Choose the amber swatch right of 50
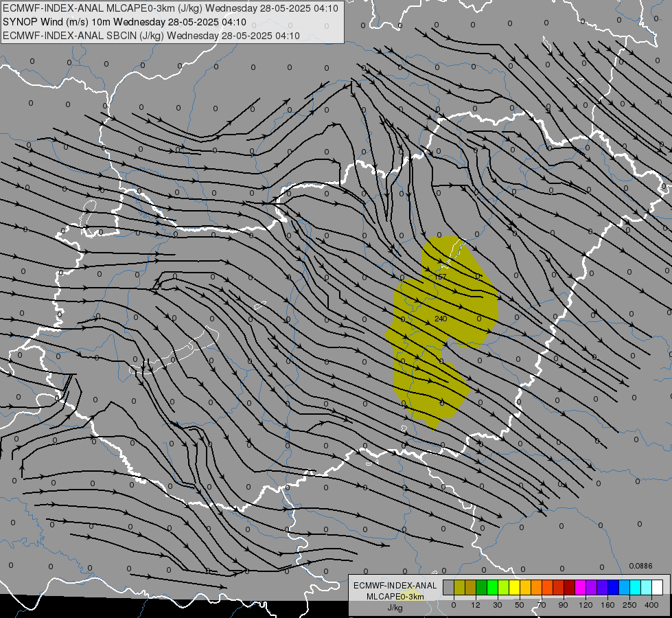The width and height of the screenshot is (672, 618). click(x=525, y=587)
